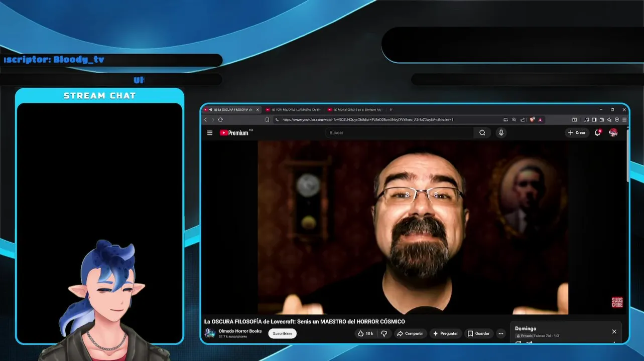This screenshot has height=361, width=644.
Task: Open the Olmedo Horror Books channel name
Action: 240,331
